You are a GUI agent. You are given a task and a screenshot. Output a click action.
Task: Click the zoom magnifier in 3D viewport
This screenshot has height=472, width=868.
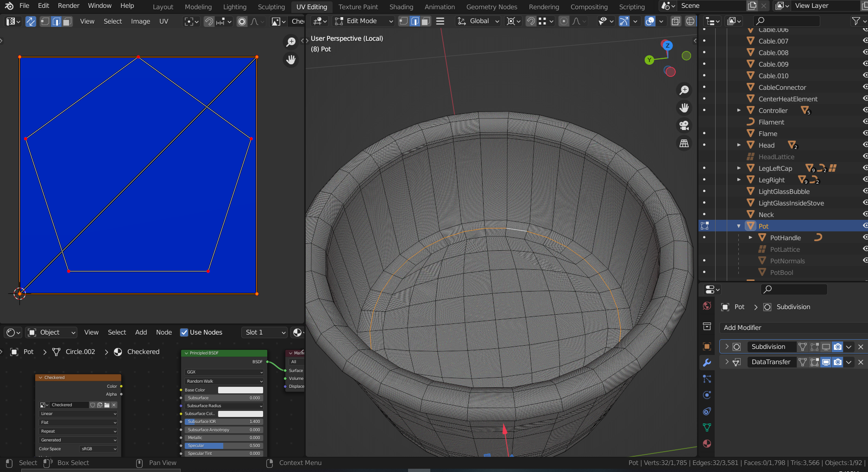pyautogui.click(x=684, y=90)
